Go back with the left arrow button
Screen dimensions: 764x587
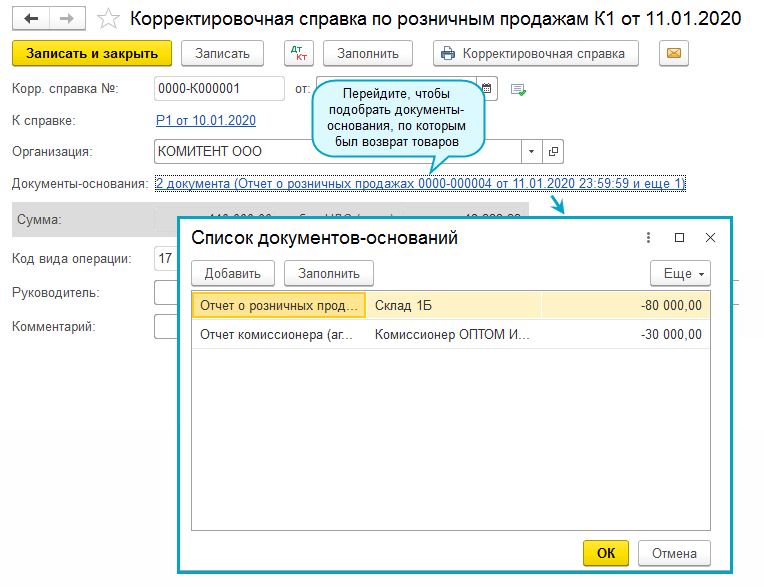point(31,19)
